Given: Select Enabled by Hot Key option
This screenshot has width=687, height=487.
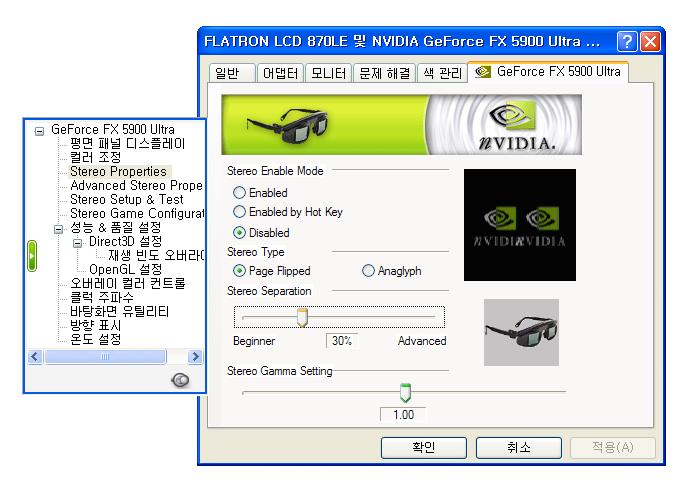Looking at the screenshot, I should [240, 212].
